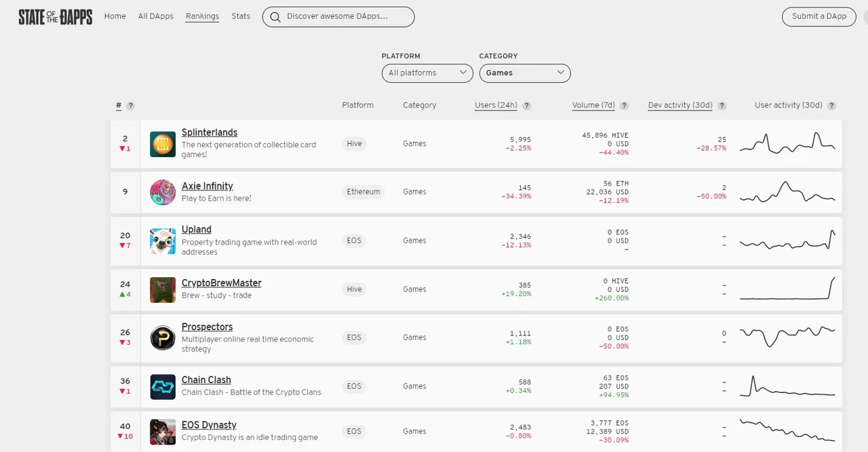This screenshot has height=452, width=868.
Task: Click the Ethereum platform tag on Axie Infinity
Action: [x=363, y=192]
